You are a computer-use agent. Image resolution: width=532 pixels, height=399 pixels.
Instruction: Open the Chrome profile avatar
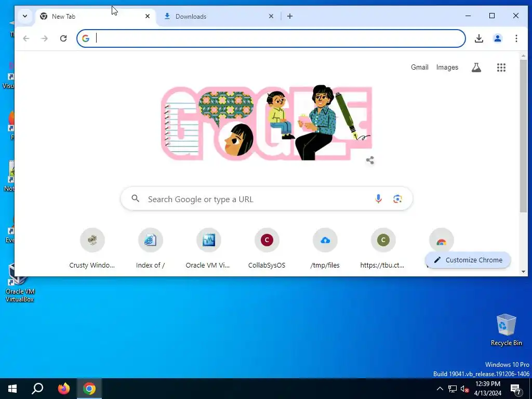[x=497, y=38]
